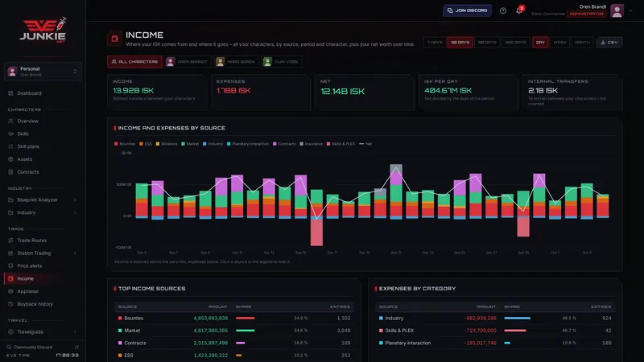Select the 30 Days period tab

tap(460, 43)
